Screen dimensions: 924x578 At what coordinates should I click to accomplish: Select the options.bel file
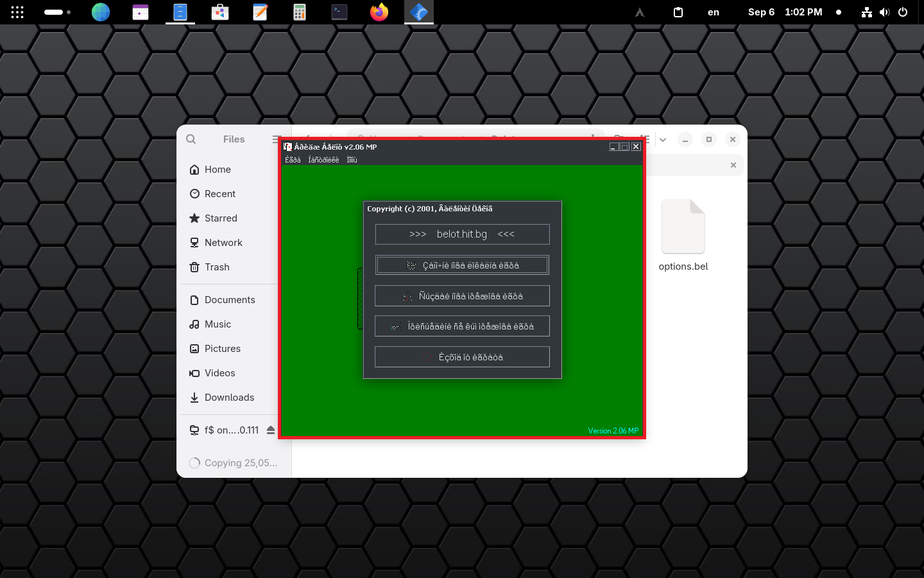point(683,235)
